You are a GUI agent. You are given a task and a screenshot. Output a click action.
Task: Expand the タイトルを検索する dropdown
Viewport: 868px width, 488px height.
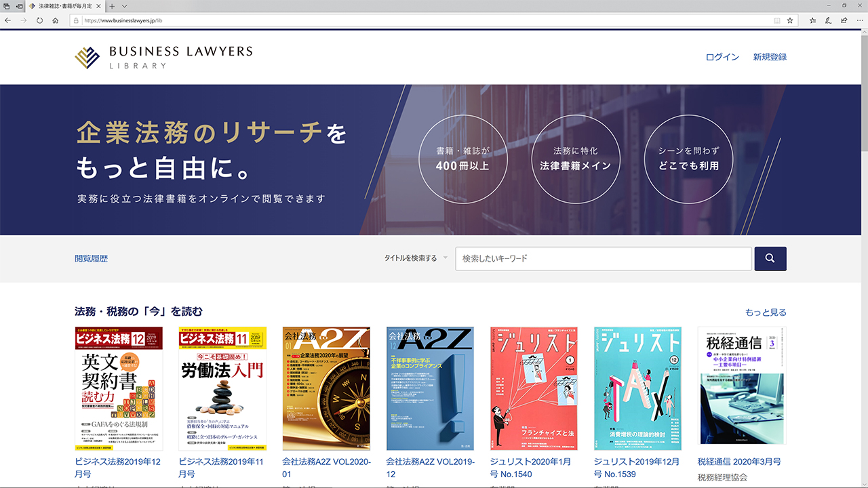pyautogui.click(x=416, y=258)
